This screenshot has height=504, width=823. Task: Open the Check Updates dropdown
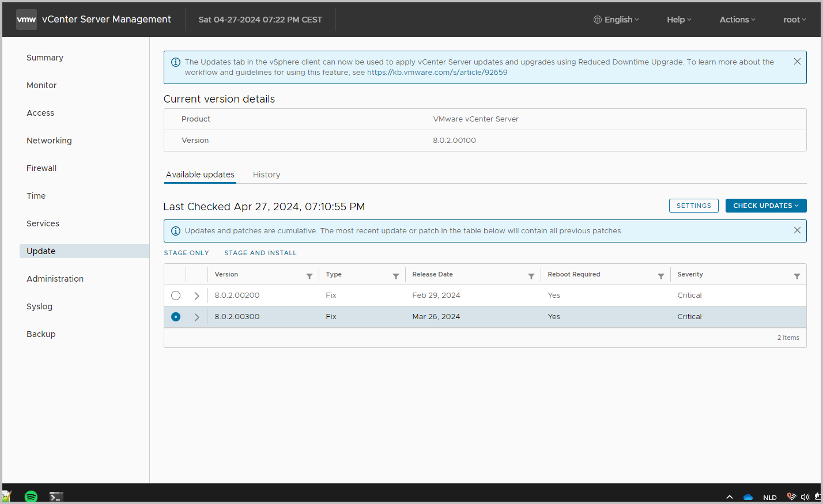tap(766, 206)
